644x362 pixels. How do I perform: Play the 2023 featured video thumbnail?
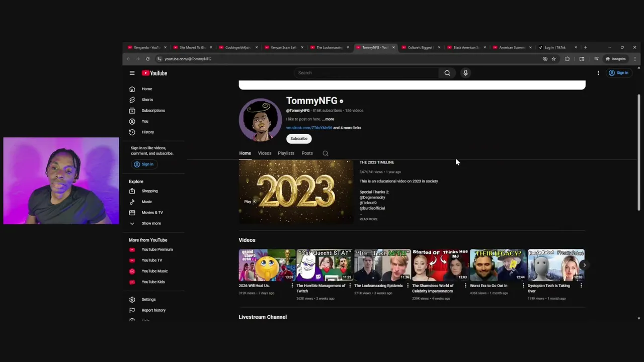[x=296, y=192]
